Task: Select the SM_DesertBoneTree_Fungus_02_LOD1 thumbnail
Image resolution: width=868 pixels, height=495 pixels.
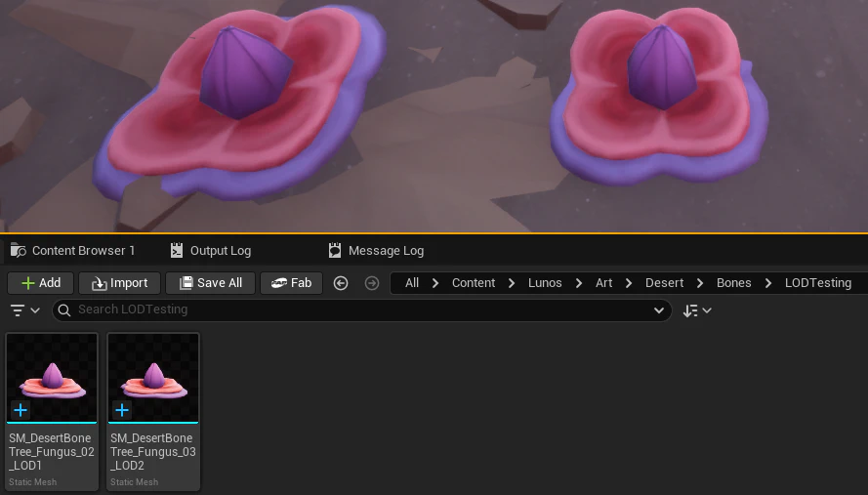Action: pos(52,378)
